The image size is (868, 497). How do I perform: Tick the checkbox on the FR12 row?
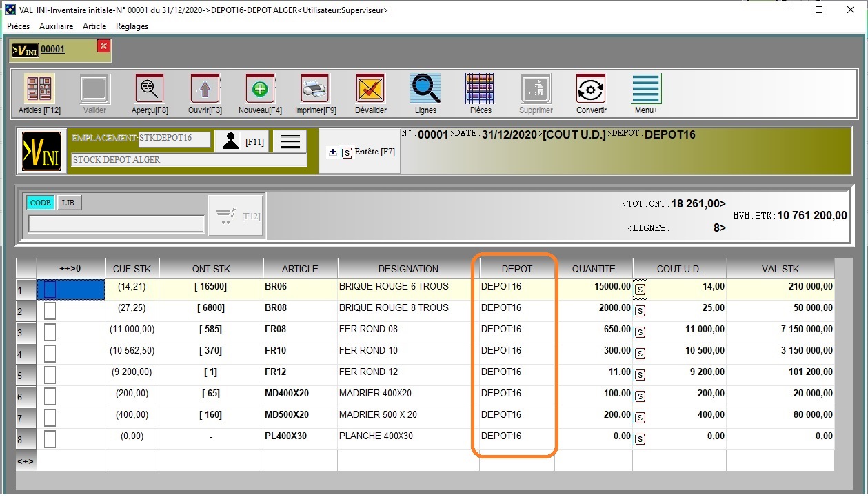point(50,375)
